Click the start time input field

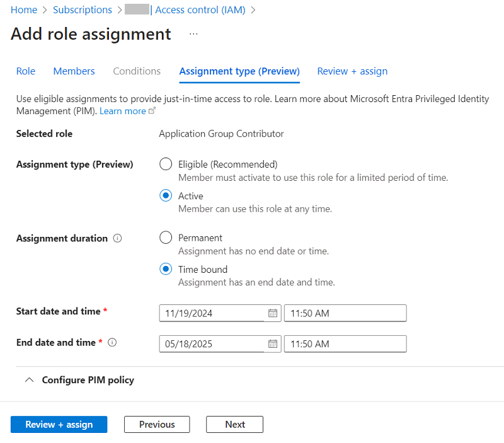pos(345,313)
